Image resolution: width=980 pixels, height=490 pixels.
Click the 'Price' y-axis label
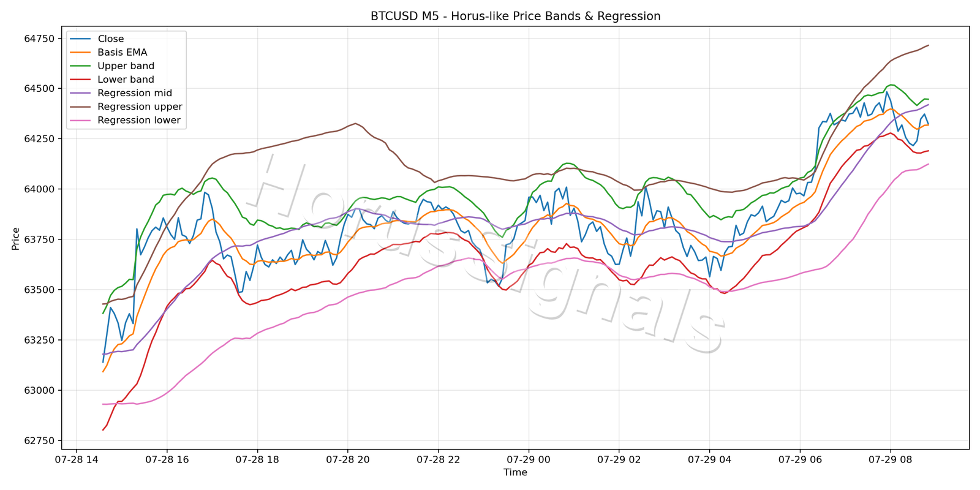tap(16, 238)
